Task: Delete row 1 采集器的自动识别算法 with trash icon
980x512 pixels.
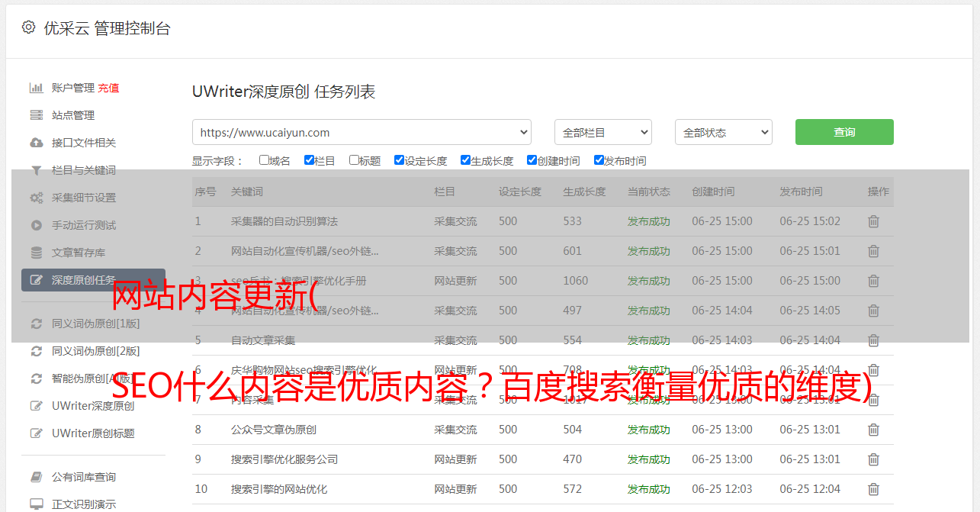Action: click(874, 221)
